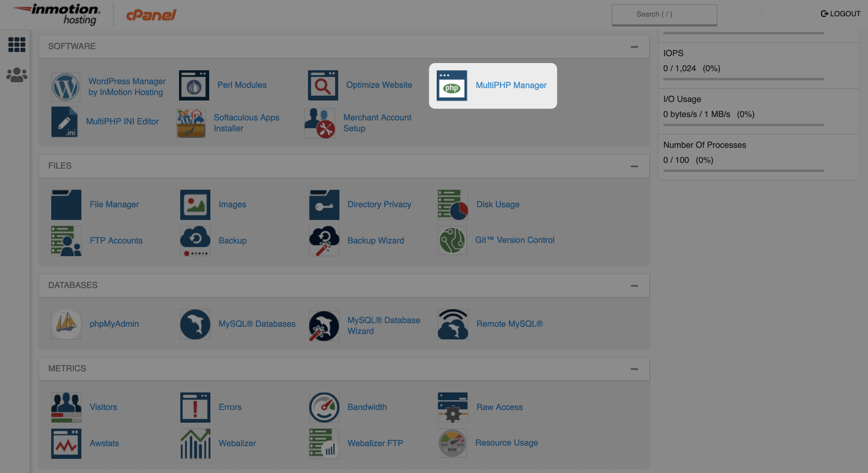Open the Backup Wizard link text
This screenshot has width=868, height=473.
coord(376,241)
